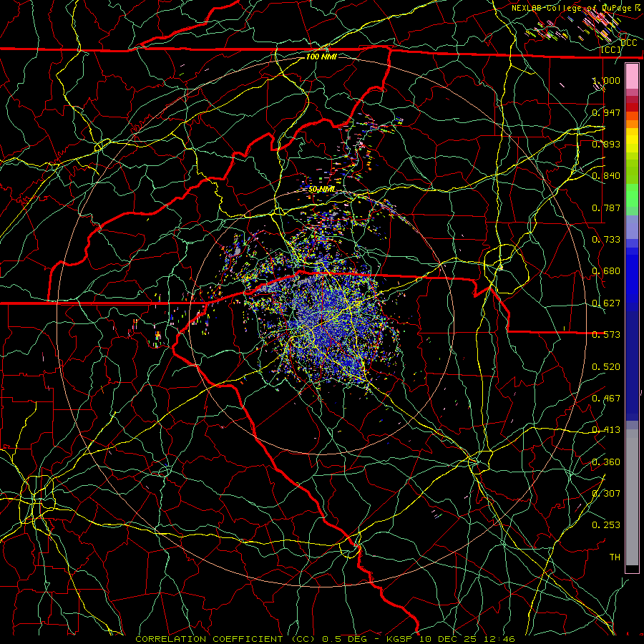This screenshot has height=644, width=644.
Task: Click the 100 NMI range ring label
Action: point(321,57)
